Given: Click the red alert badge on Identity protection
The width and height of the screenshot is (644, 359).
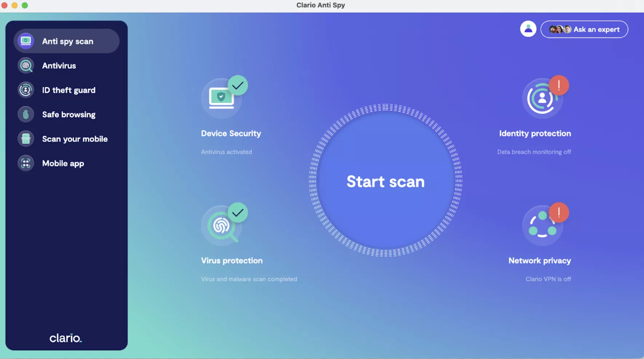Looking at the screenshot, I should pyautogui.click(x=559, y=85).
